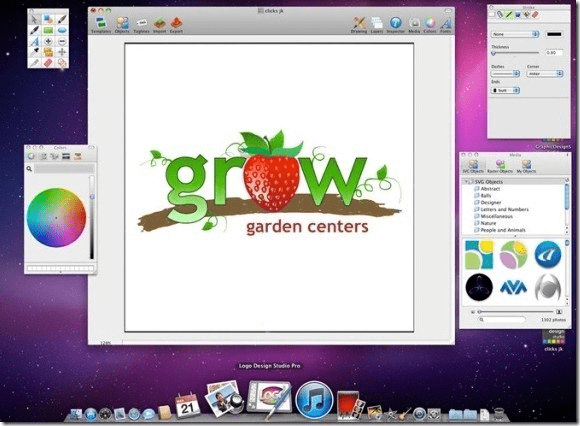The width and height of the screenshot is (580, 426).
Task: Select color wheel mode in Colors window
Action: 31,156
